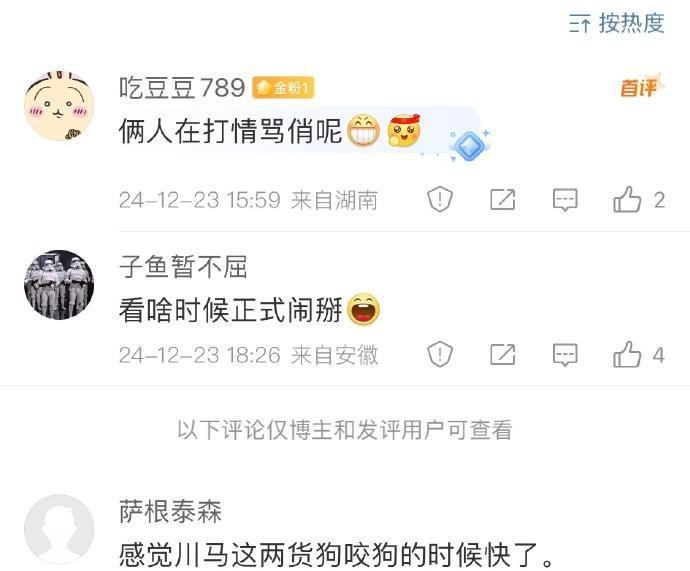Open the stormtrooper avatar of 子鱼暂不屈
Screen dimensions: 690x571
pos(59,285)
